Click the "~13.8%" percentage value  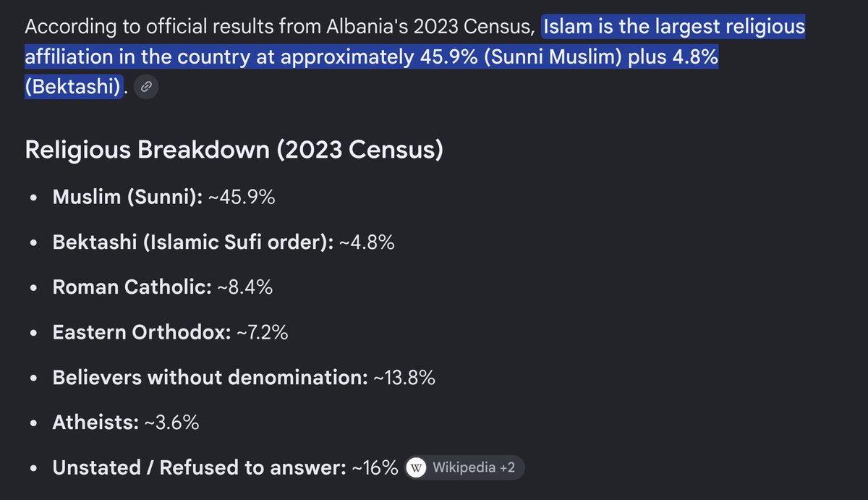click(404, 377)
